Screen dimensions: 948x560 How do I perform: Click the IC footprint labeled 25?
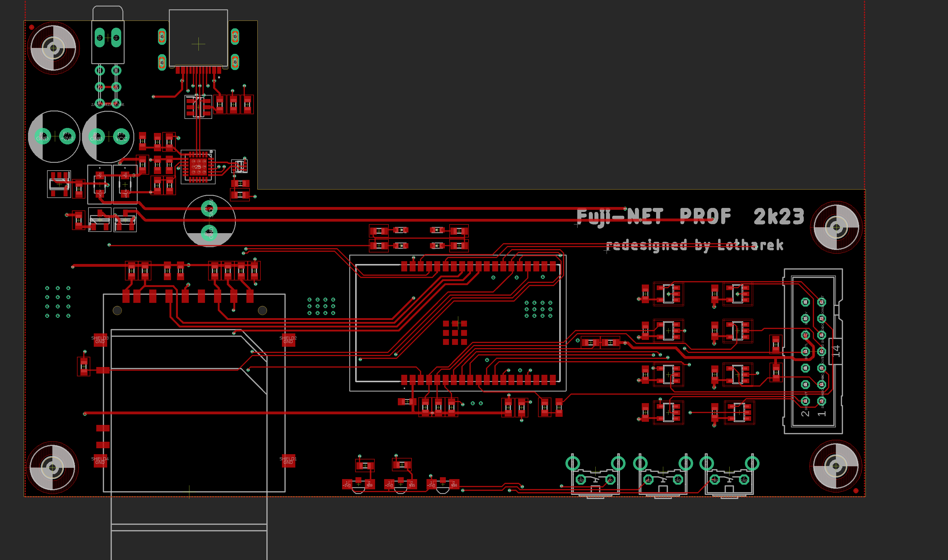198,167
